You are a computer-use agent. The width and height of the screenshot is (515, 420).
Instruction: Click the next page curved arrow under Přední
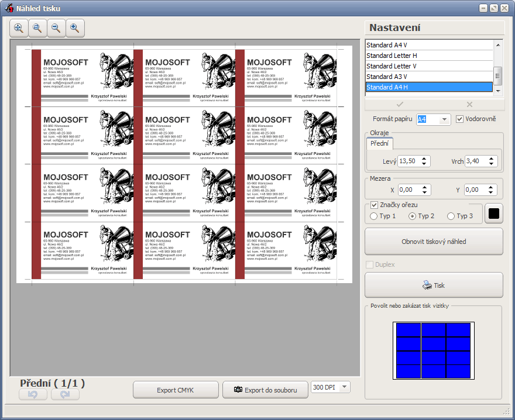(65, 394)
